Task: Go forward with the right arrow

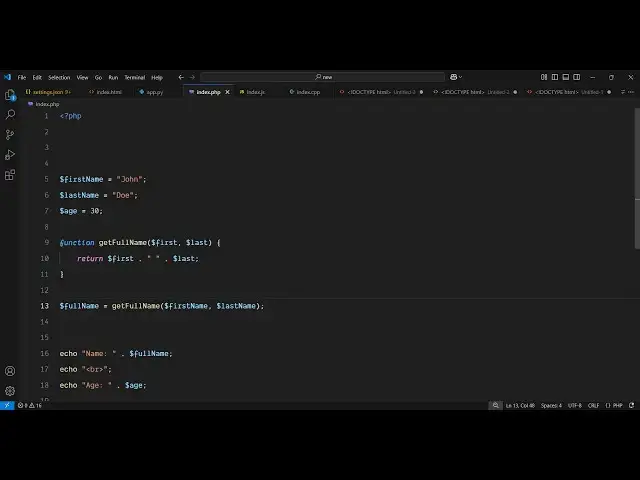Action: (x=192, y=77)
